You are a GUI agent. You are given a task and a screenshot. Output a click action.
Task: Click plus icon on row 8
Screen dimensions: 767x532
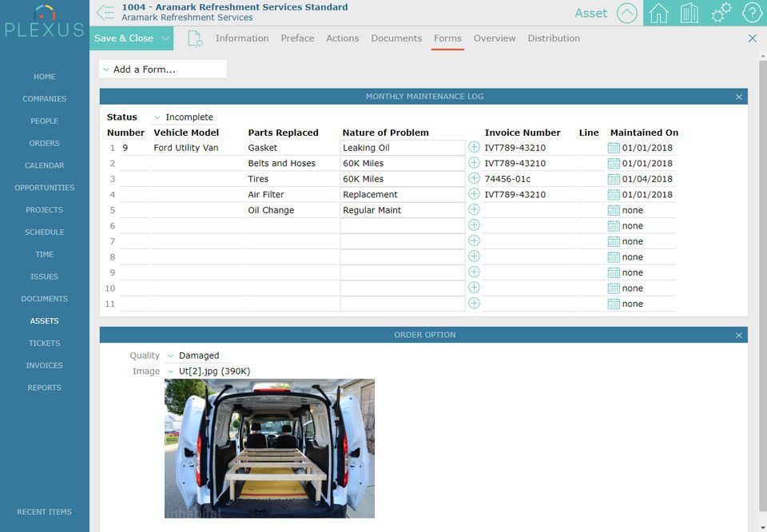pos(474,256)
